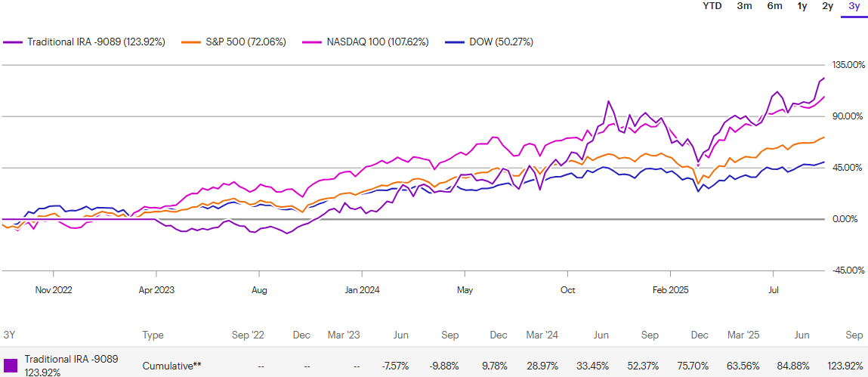Select the 75.70% return cell

point(696,366)
